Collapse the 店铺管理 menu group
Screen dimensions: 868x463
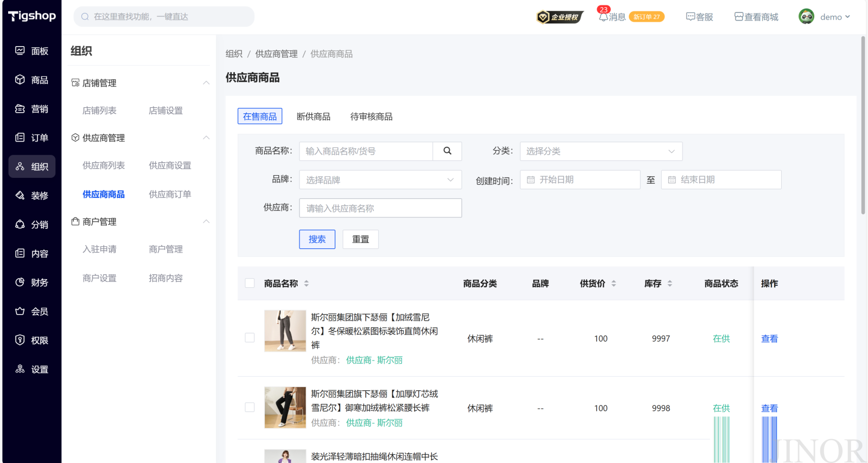[206, 83]
